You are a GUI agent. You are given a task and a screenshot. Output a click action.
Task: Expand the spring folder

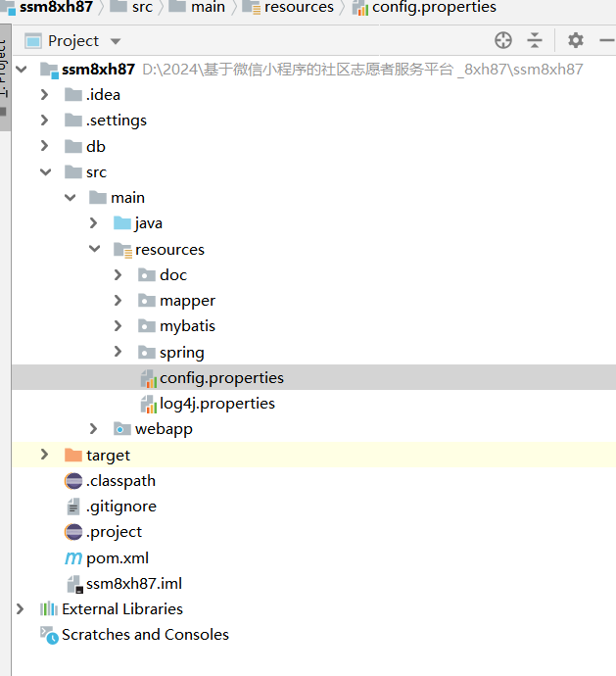[118, 352]
